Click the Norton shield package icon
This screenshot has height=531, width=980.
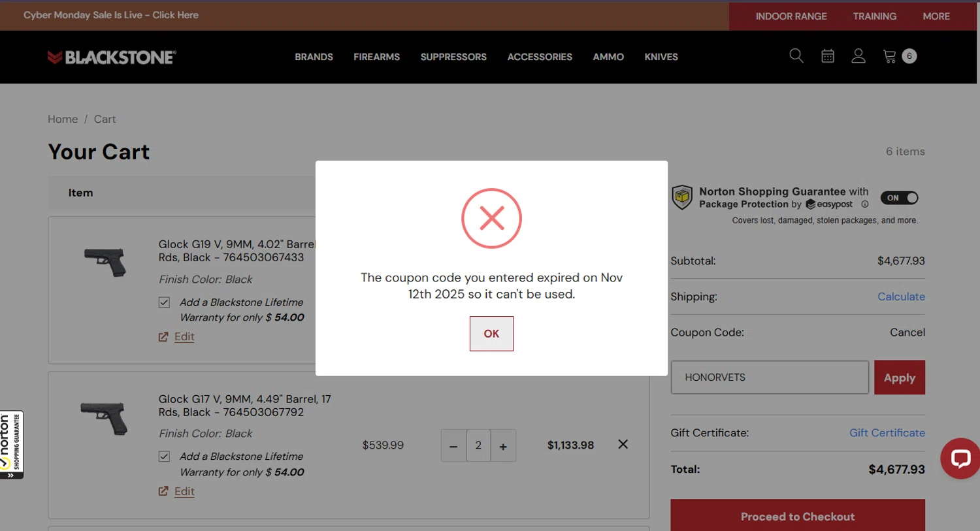[682, 197]
